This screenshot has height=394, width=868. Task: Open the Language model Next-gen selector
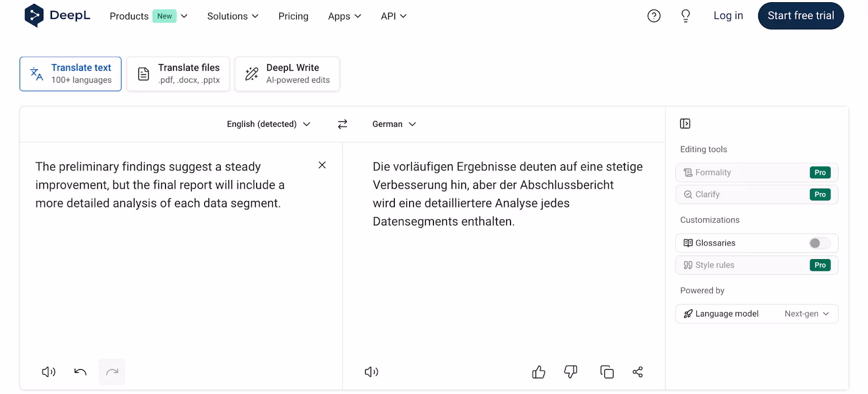tap(757, 314)
